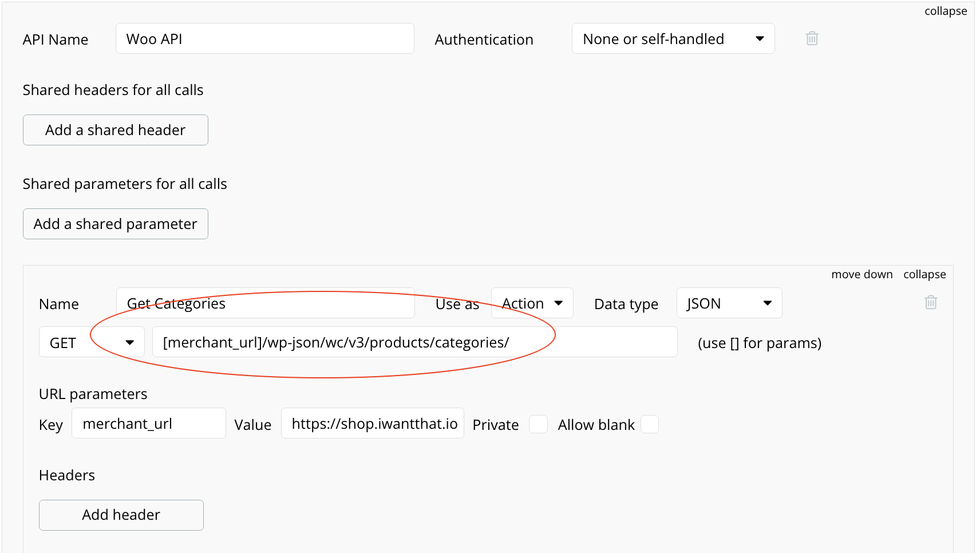This screenshot has height=553, width=980.
Task: Open the Data type dropdown set to JSON
Action: pyautogui.click(x=729, y=303)
